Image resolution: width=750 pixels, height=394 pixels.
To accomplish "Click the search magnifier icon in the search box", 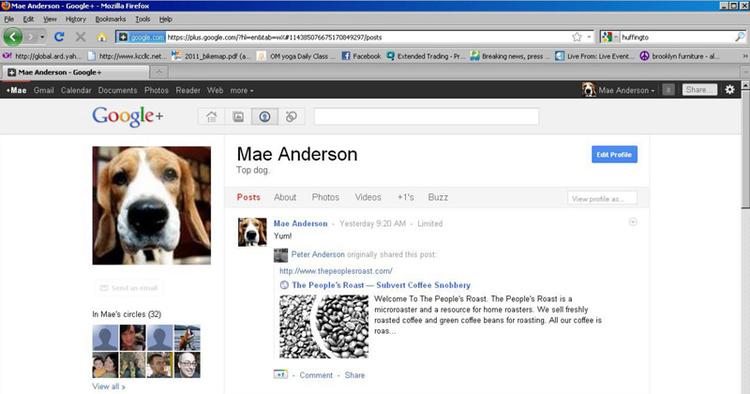I will point(739,37).
